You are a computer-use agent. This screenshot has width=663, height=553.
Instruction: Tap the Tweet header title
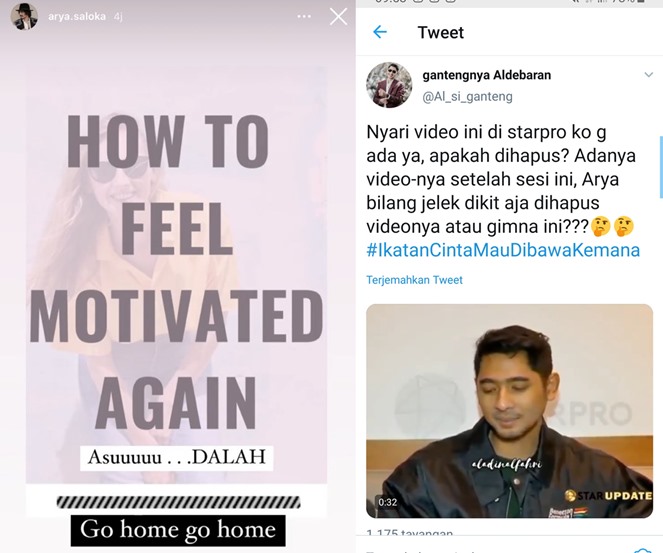(441, 33)
